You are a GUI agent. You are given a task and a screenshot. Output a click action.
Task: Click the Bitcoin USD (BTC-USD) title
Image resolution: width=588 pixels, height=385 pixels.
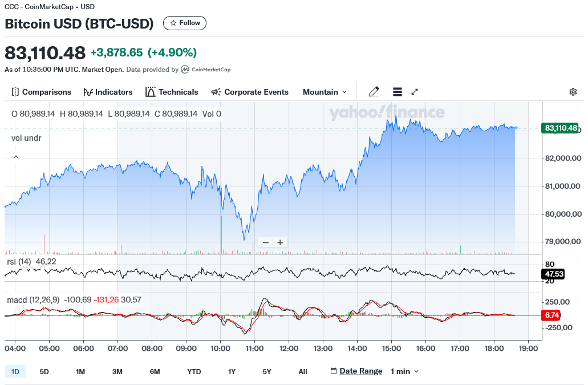pos(79,23)
